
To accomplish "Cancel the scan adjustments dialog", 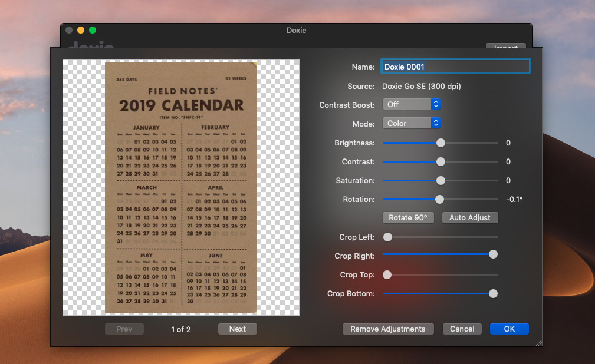I will tap(462, 329).
